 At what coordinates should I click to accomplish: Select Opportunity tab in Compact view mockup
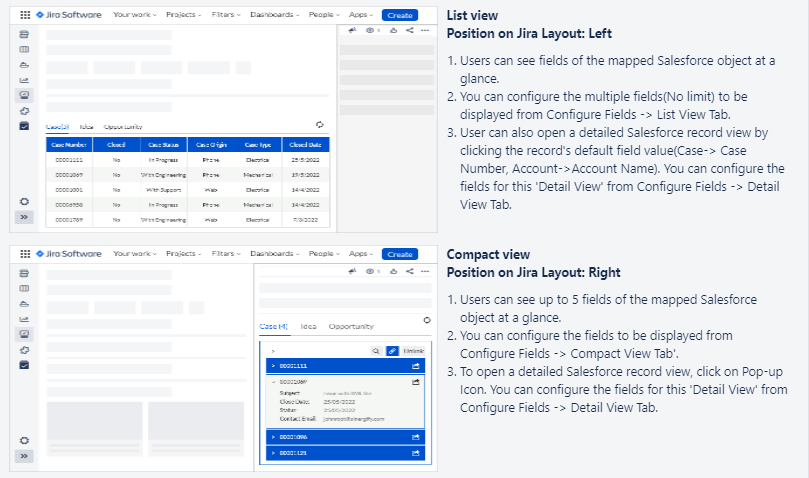(x=351, y=326)
